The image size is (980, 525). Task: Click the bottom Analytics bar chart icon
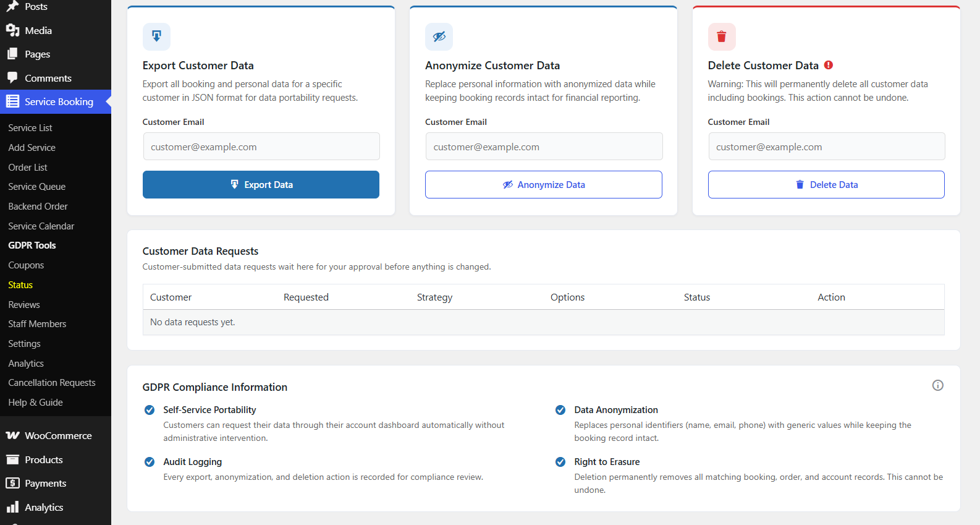[x=12, y=507]
